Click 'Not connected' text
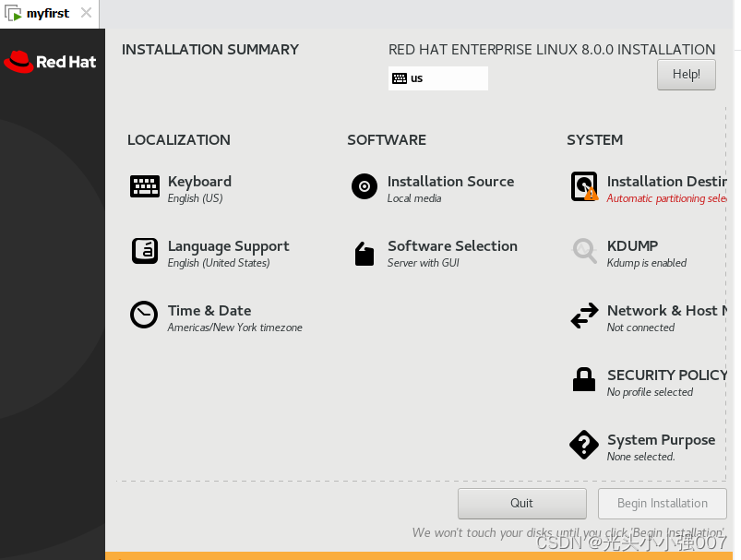The height and width of the screenshot is (560, 741). pos(640,328)
